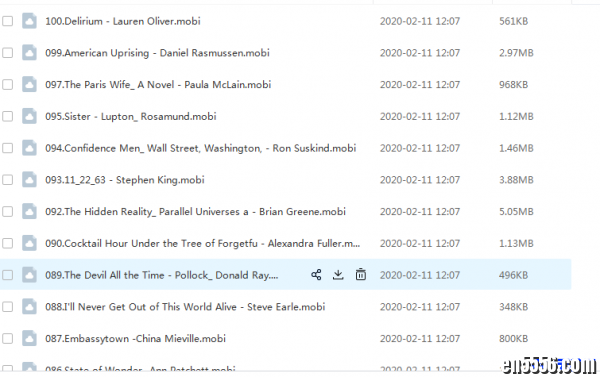Click the 348KB size value
600x377 pixels.
tap(514, 307)
